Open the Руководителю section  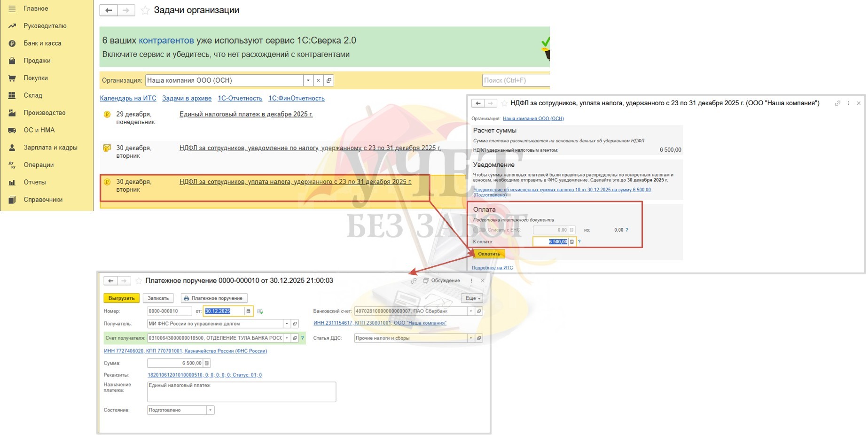45,26
